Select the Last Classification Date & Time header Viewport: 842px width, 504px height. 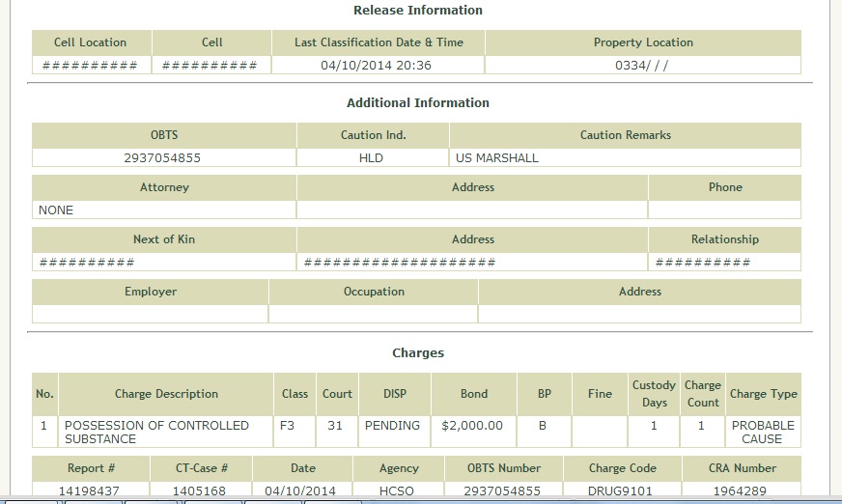pyautogui.click(x=379, y=42)
